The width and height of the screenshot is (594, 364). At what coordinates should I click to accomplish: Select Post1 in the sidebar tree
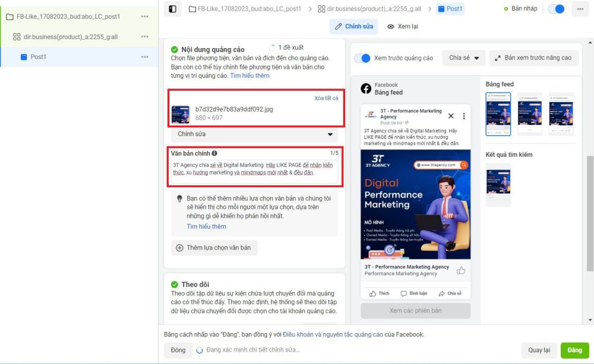[x=38, y=57]
